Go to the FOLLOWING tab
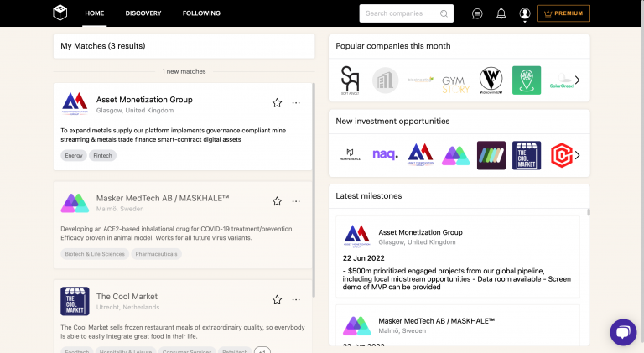The image size is (644, 353). click(201, 13)
